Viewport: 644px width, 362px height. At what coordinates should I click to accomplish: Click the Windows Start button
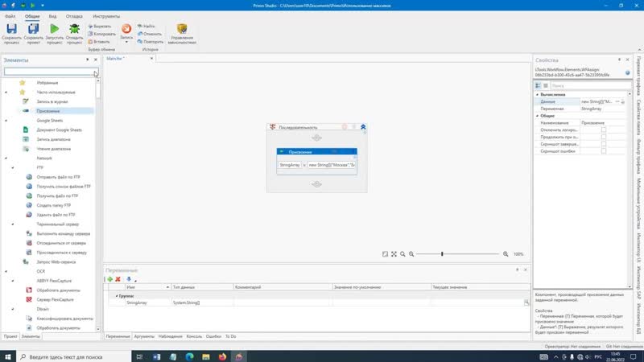8,356
